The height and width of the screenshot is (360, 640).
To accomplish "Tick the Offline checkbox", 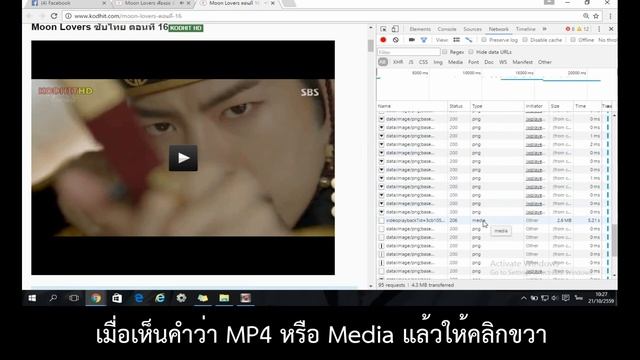I will click(573, 40).
